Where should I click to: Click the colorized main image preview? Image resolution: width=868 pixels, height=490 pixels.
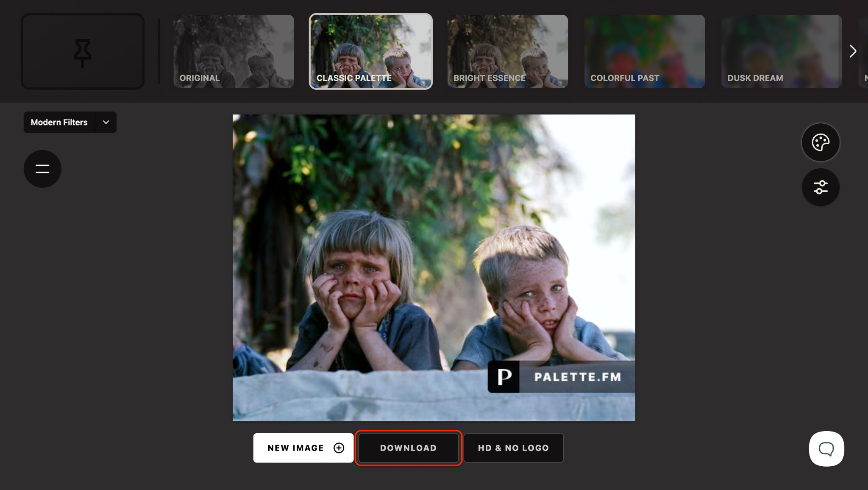(x=434, y=267)
